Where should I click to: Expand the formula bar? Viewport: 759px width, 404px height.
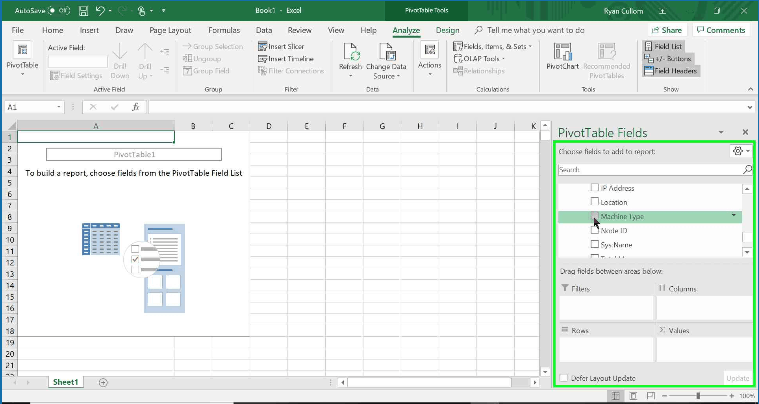click(750, 107)
